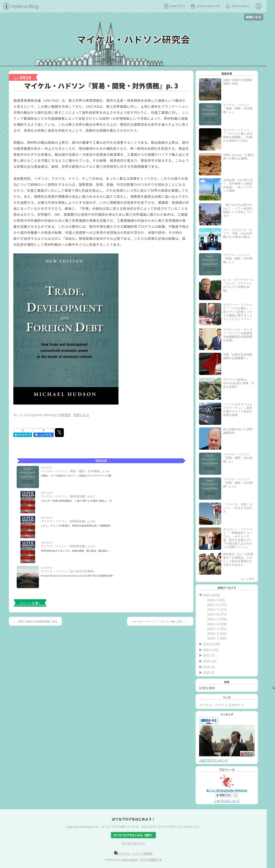Open related article 「超帝国主義」p.154
This screenshot has width=275, height=868.
click(x=68, y=521)
